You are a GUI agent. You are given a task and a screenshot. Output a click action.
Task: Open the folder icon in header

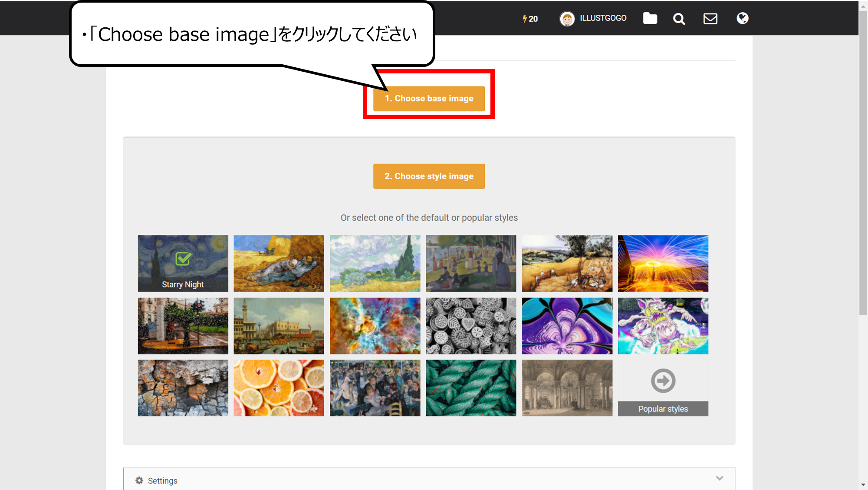[x=650, y=18]
